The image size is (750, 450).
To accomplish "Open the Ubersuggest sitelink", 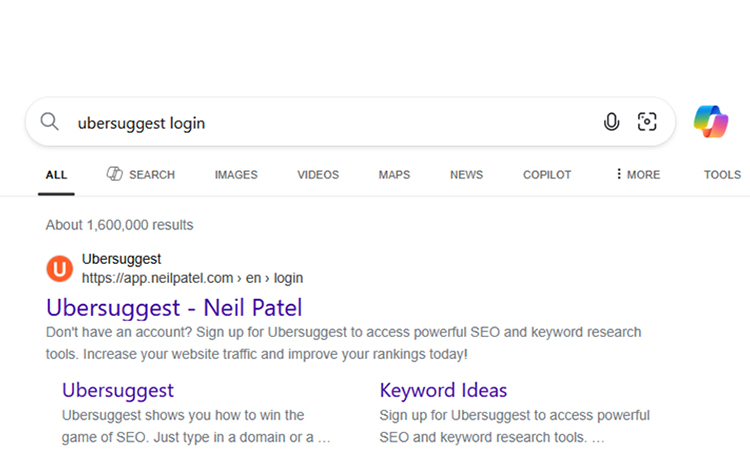I will click(118, 390).
